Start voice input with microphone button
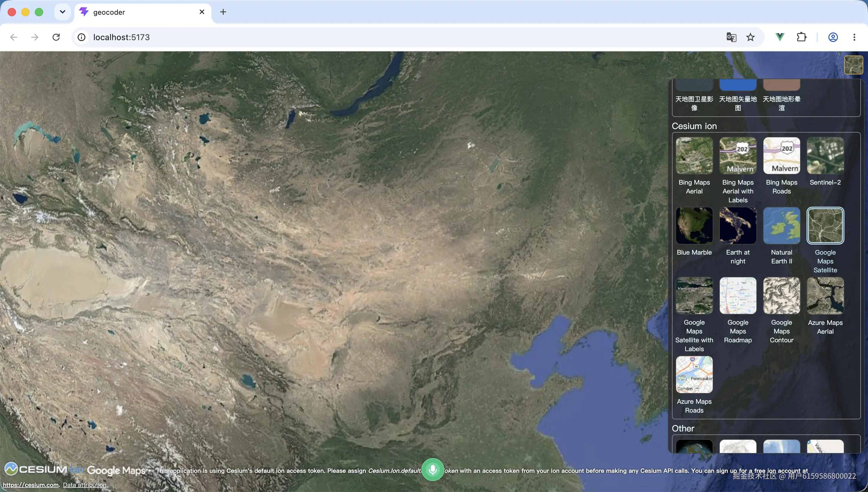 coord(433,469)
